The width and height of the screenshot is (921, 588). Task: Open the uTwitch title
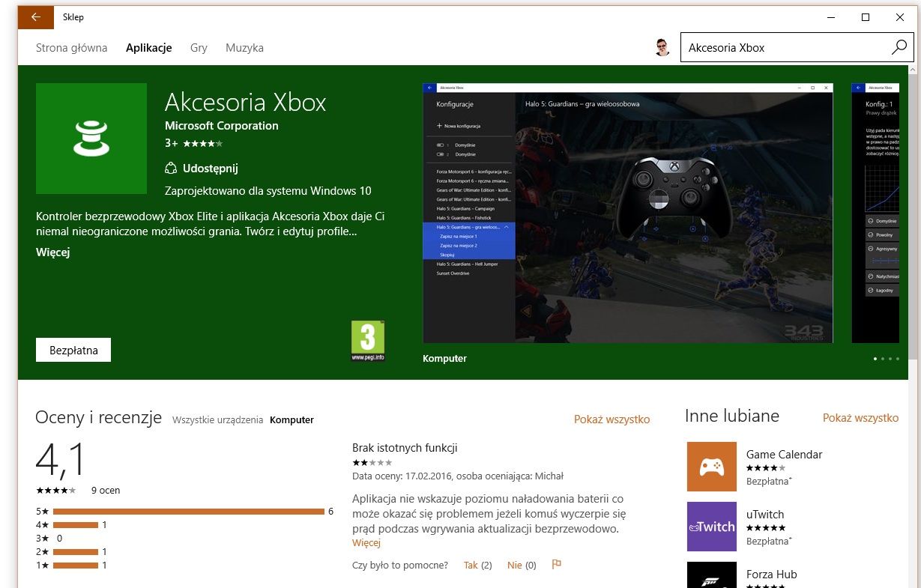[765, 515]
